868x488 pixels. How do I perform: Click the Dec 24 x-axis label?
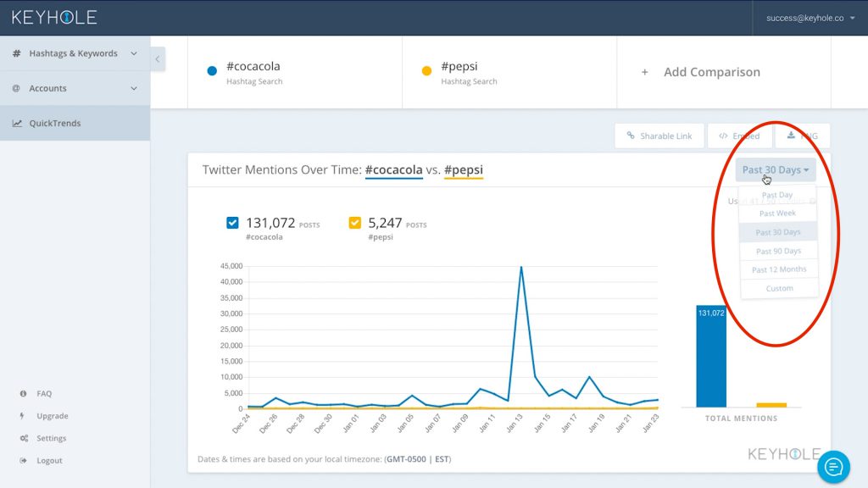tap(242, 424)
